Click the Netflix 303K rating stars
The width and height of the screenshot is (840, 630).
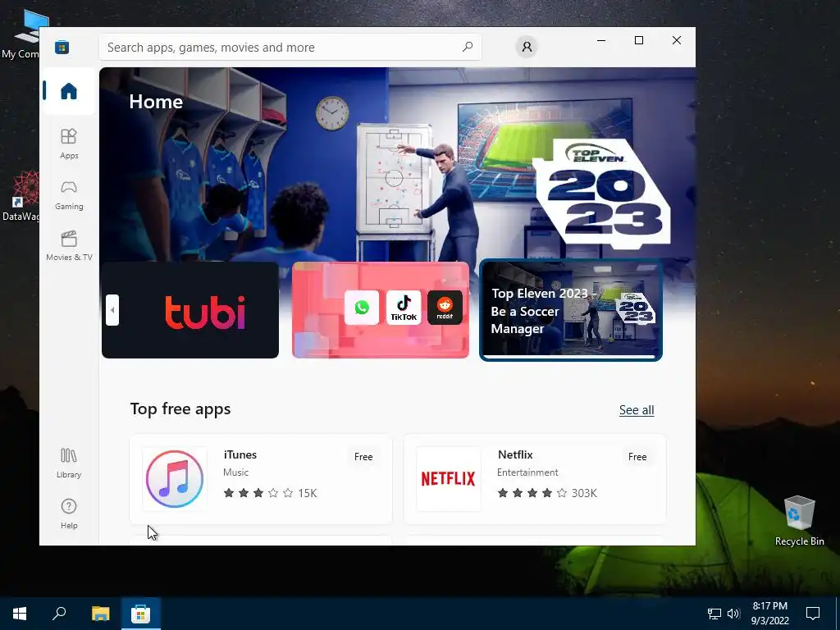click(532, 493)
